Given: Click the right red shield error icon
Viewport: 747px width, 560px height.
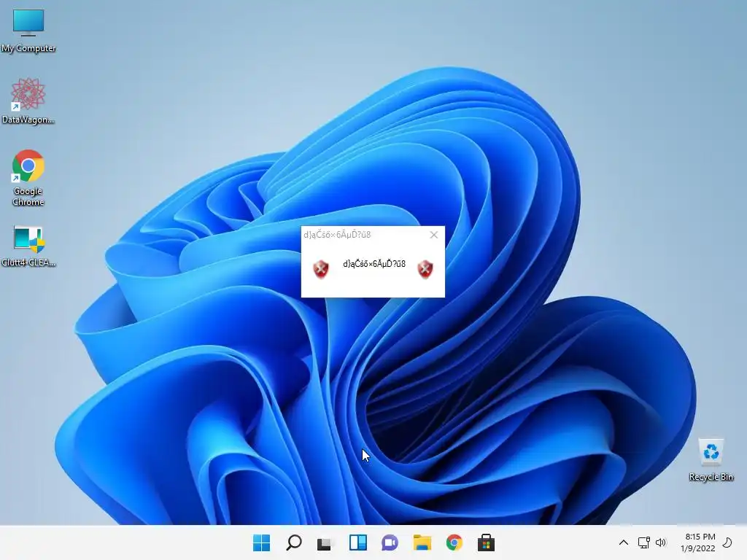Looking at the screenshot, I should (x=425, y=269).
